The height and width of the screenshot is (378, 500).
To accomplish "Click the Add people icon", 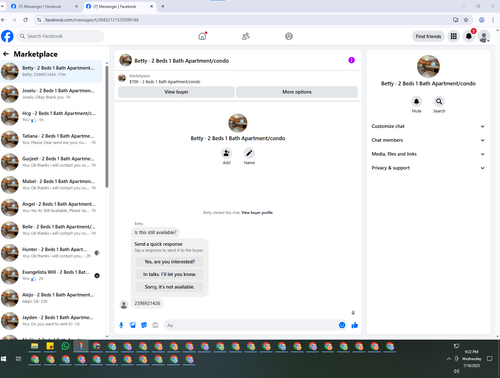I will pos(226,153).
